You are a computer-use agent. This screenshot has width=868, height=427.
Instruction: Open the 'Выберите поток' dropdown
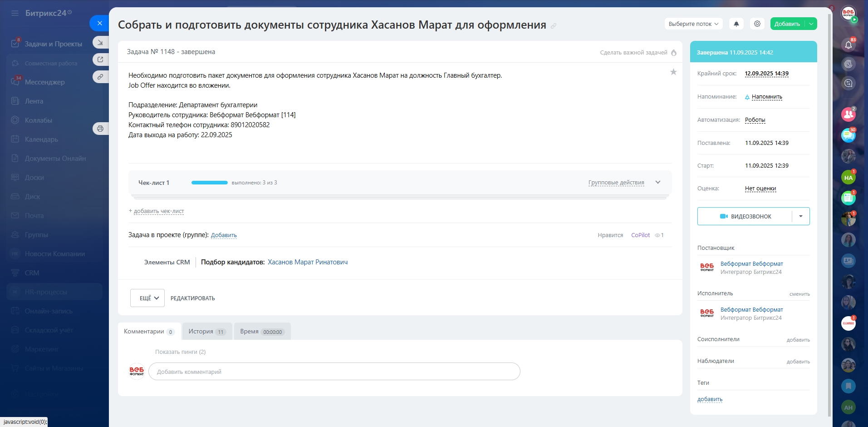[x=693, y=24]
